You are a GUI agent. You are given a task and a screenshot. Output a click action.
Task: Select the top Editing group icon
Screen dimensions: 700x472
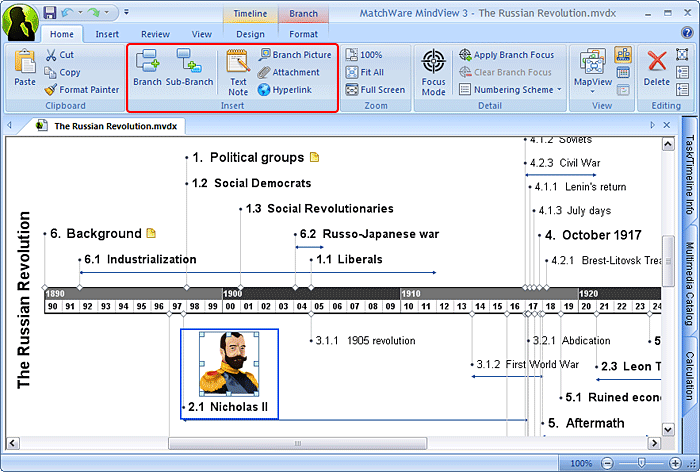click(682, 54)
